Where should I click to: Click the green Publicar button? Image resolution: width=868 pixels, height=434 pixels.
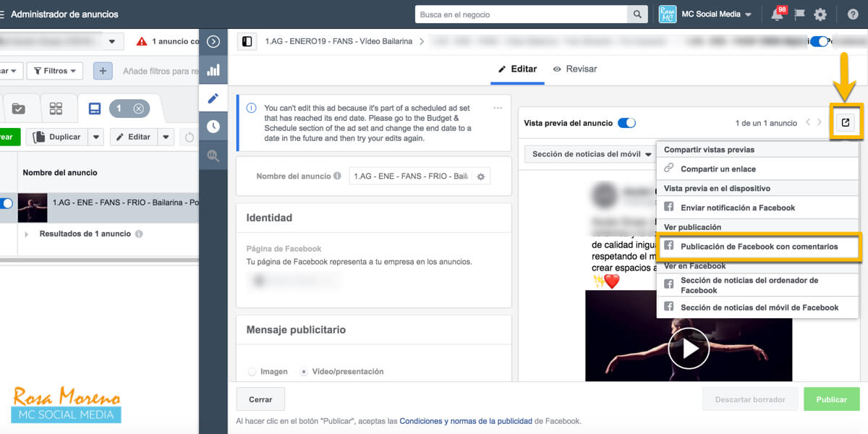click(830, 399)
